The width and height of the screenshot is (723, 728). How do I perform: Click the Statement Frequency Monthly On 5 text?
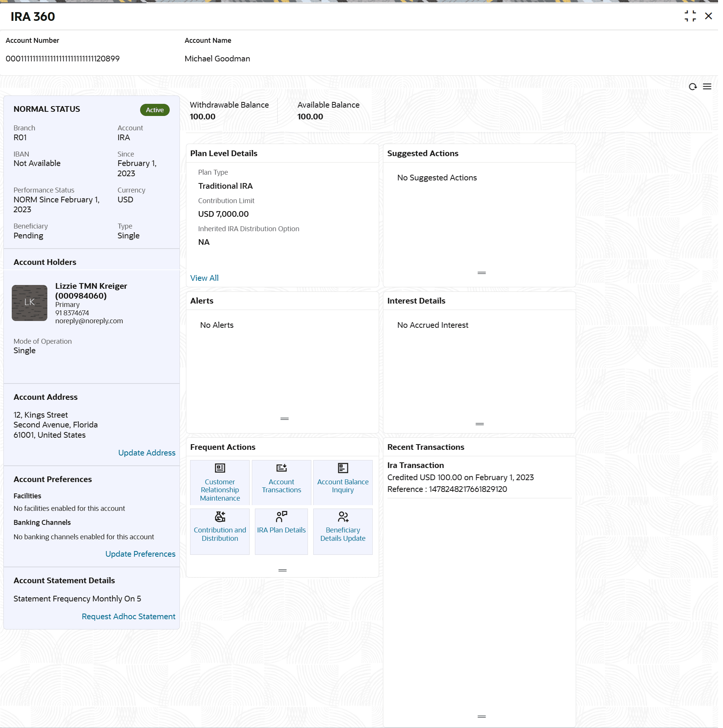(x=77, y=599)
